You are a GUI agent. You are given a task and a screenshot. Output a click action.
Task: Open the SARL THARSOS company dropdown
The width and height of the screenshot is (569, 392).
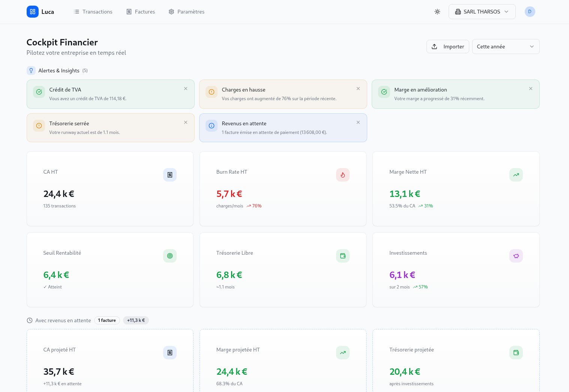(x=482, y=12)
